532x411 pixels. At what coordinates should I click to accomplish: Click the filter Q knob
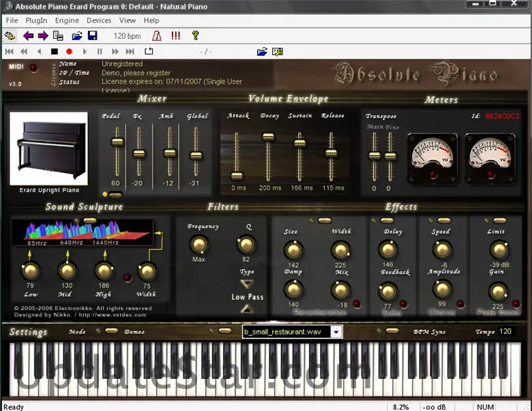point(246,245)
